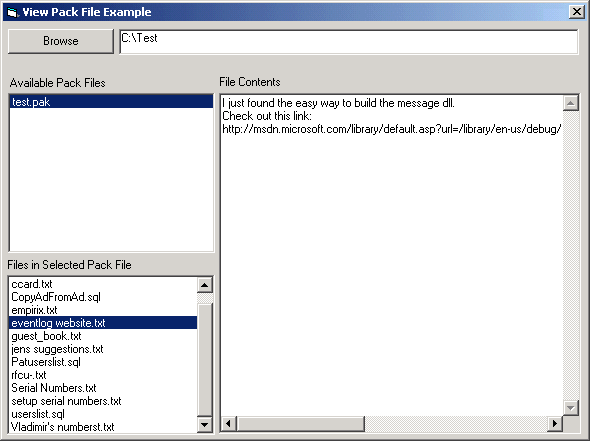This screenshot has width=590, height=441.
Task: Select jens suggestions.txt file
Action: coord(103,349)
